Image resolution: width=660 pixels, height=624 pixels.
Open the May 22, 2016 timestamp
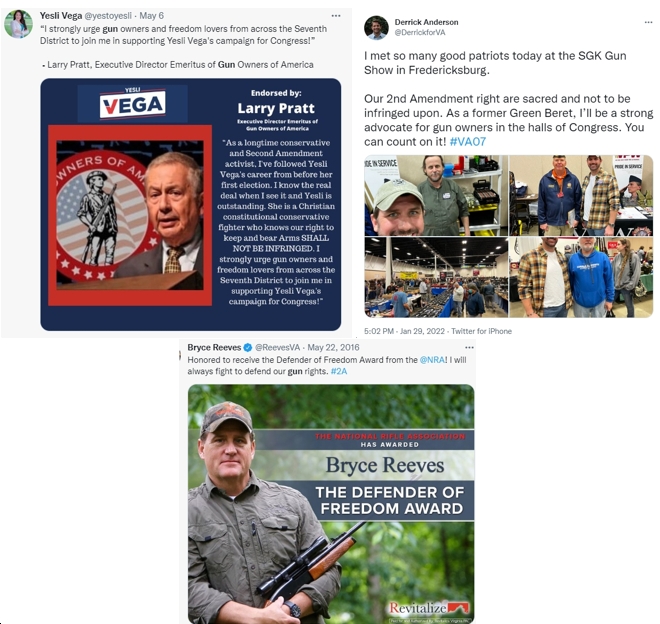(x=333, y=347)
